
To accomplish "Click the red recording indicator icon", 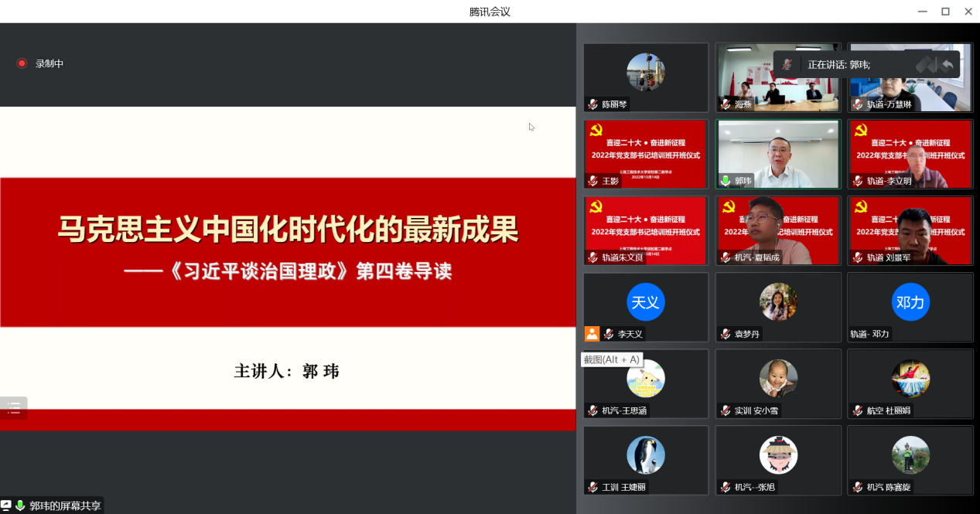I will coord(22,63).
